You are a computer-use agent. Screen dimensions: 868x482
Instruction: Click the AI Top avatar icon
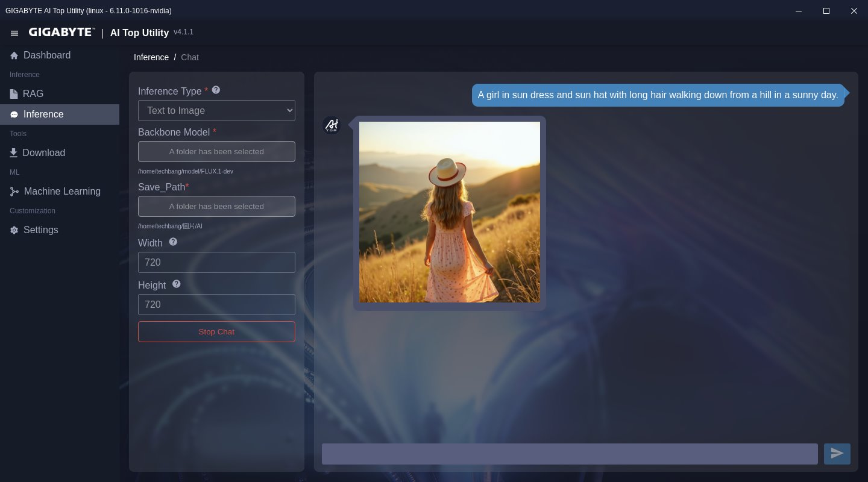pyautogui.click(x=332, y=125)
